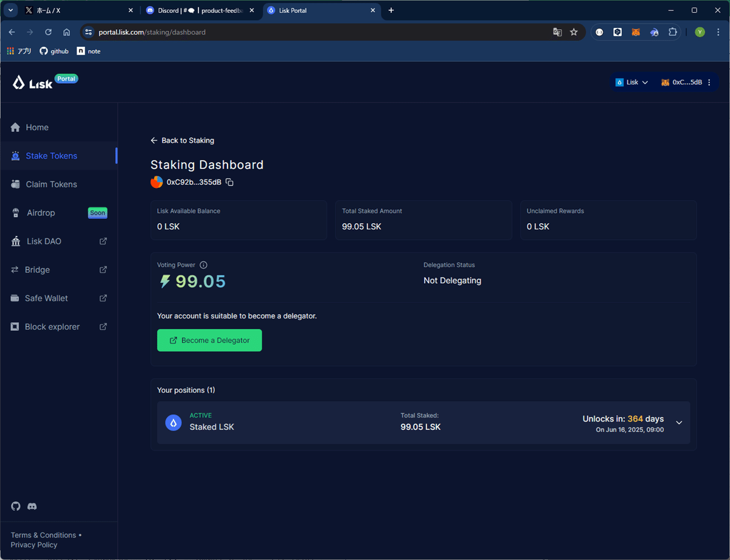Click the Block explorer square icon
This screenshot has height=560, width=730.
(15, 327)
